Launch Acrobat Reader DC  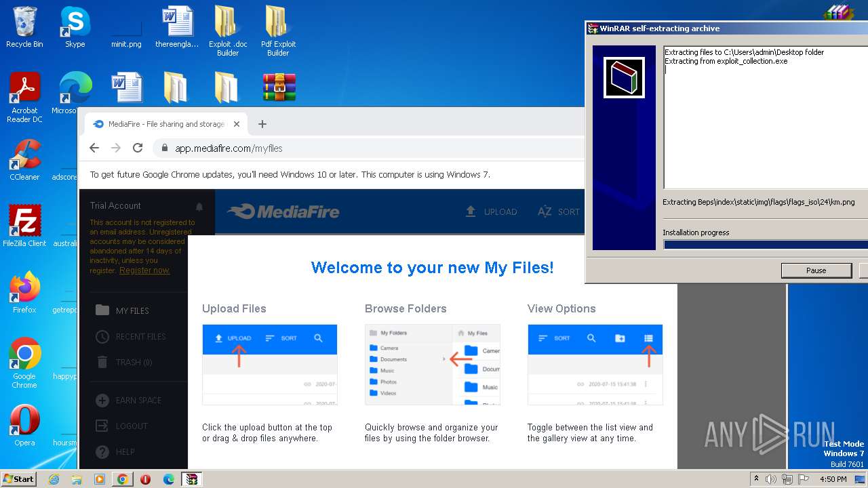pos(24,97)
